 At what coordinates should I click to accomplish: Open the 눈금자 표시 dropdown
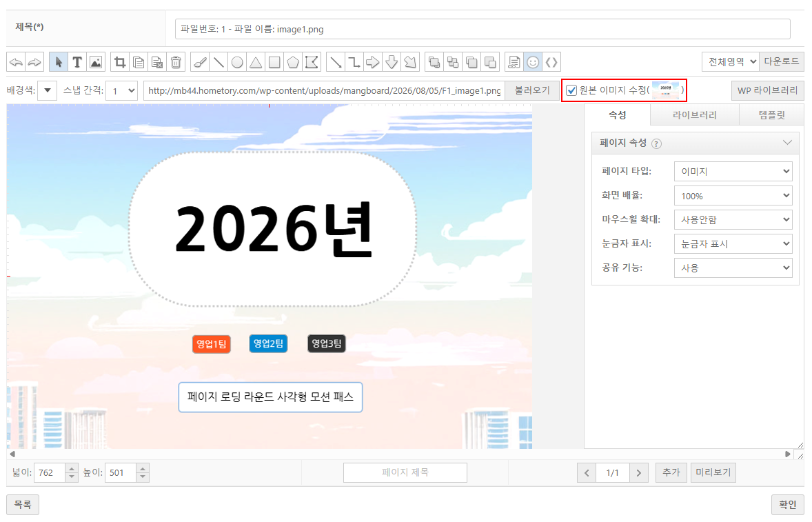[x=733, y=244]
